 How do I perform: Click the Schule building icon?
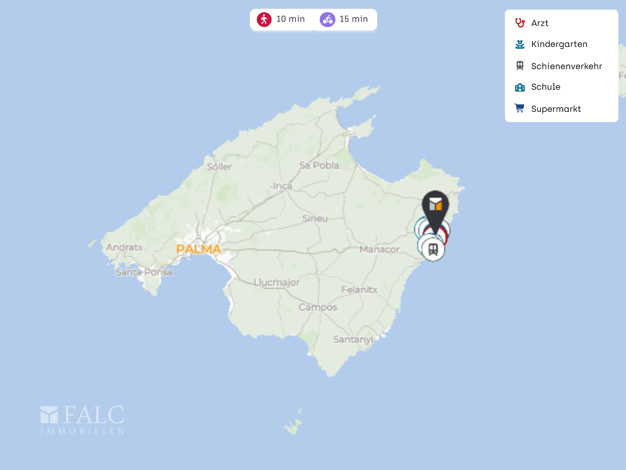click(519, 87)
